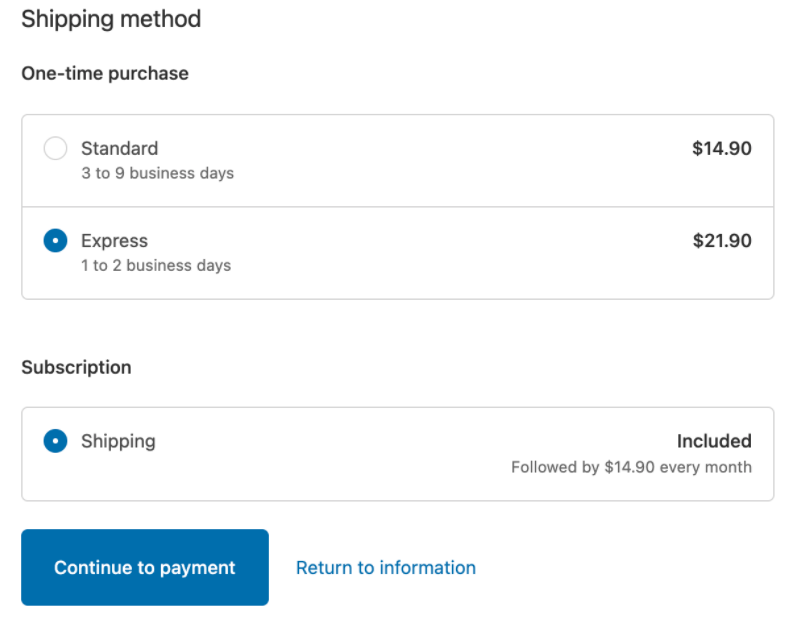800x618 pixels.
Task: Click the Shipping method heading
Action: coord(111,19)
